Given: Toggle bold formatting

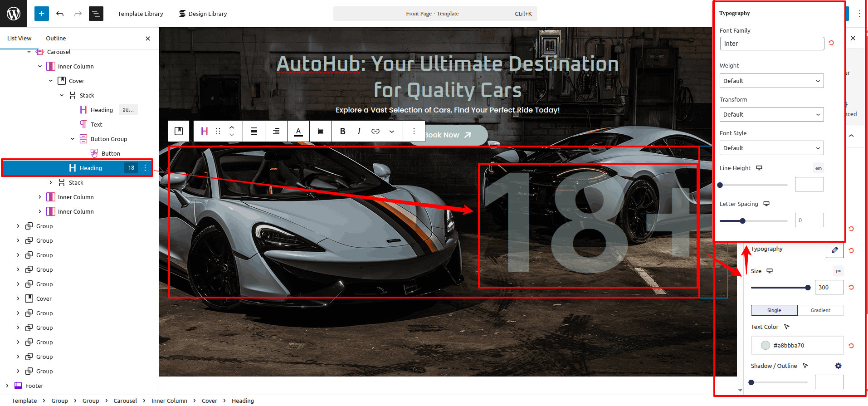Looking at the screenshot, I should (x=343, y=131).
